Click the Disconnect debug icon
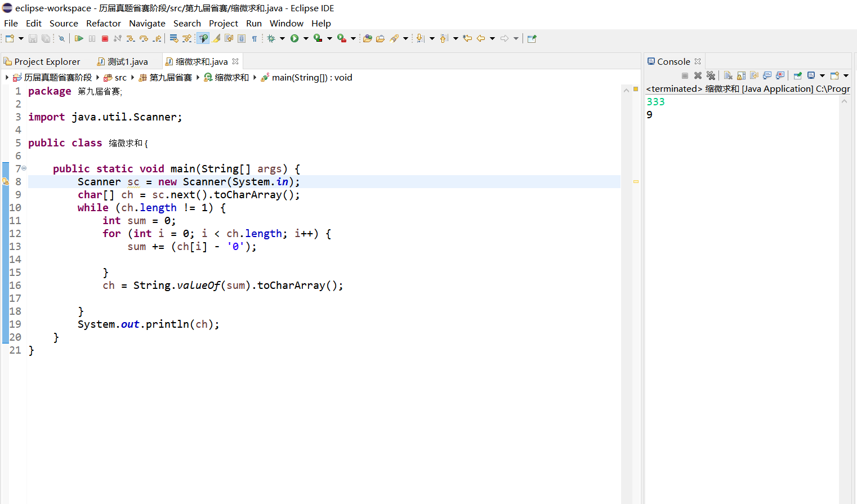Image resolution: width=857 pixels, height=504 pixels. pyautogui.click(x=118, y=38)
